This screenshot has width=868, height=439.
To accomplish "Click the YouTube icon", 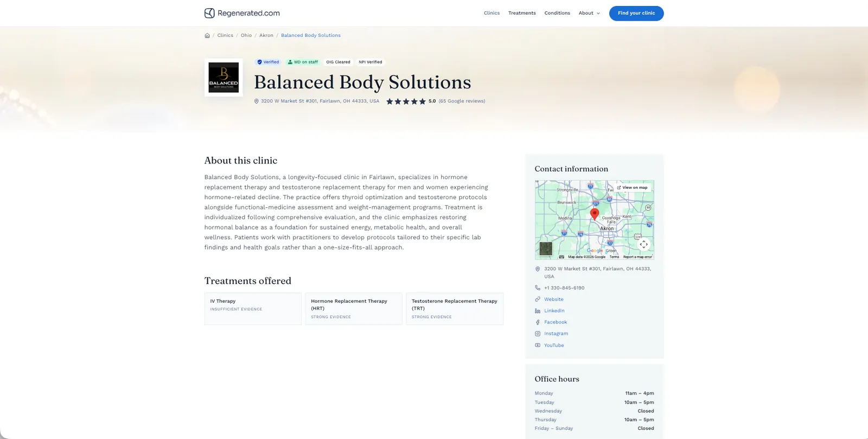I will click(538, 345).
